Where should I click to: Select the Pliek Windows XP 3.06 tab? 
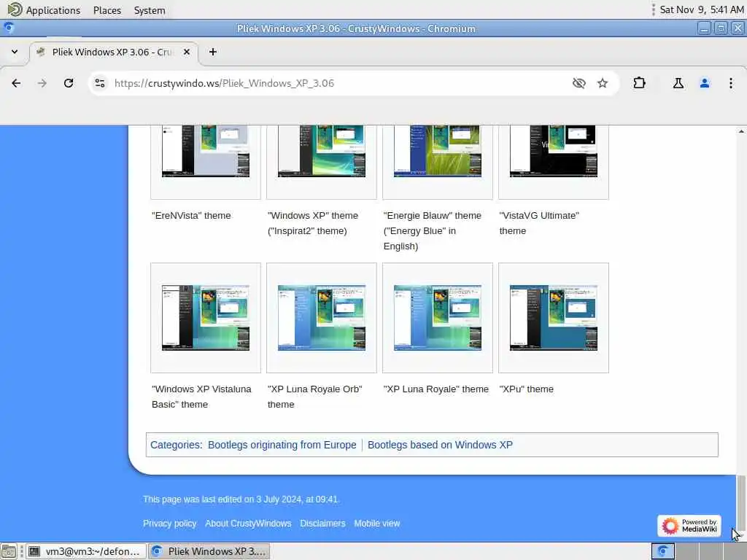tap(114, 52)
